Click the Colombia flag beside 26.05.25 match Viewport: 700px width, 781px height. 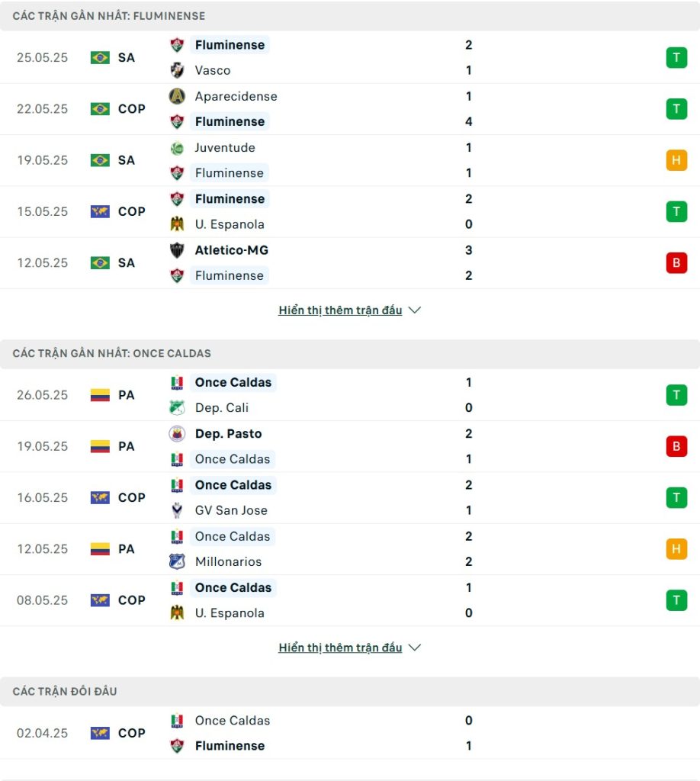pyautogui.click(x=100, y=396)
